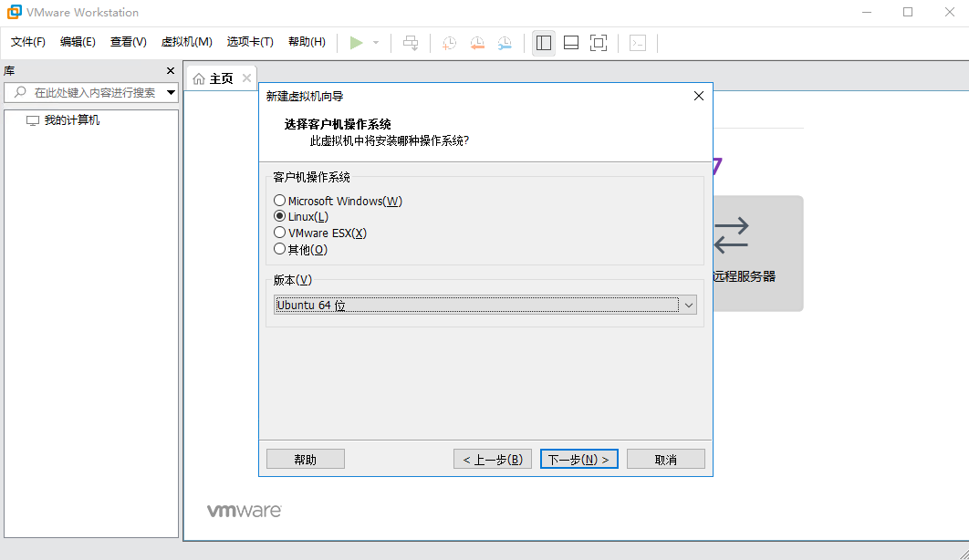Enter full screen mode icon
969x560 pixels.
pyautogui.click(x=599, y=43)
